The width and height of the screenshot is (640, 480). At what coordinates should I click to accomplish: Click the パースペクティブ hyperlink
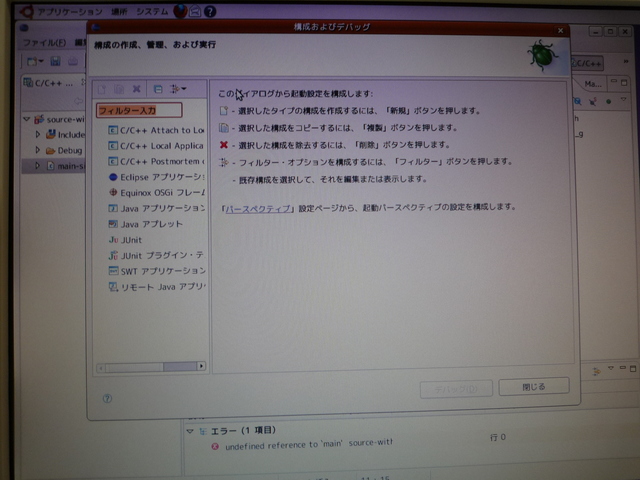pyautogui.click(x=258, y=209)
